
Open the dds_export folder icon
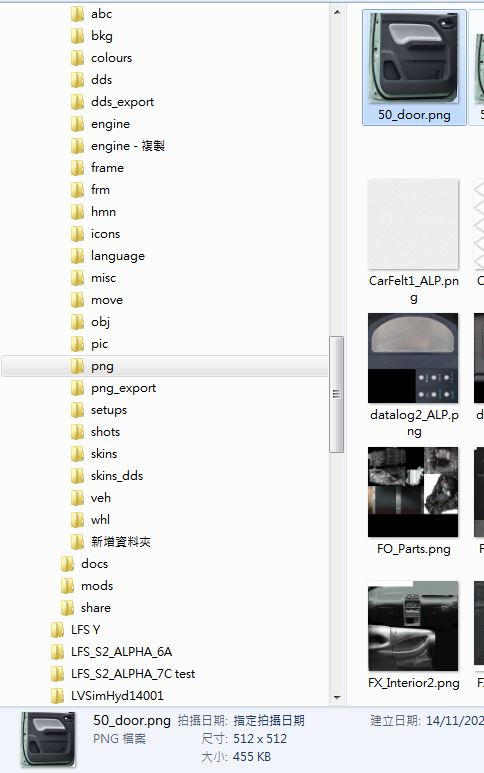77,102
